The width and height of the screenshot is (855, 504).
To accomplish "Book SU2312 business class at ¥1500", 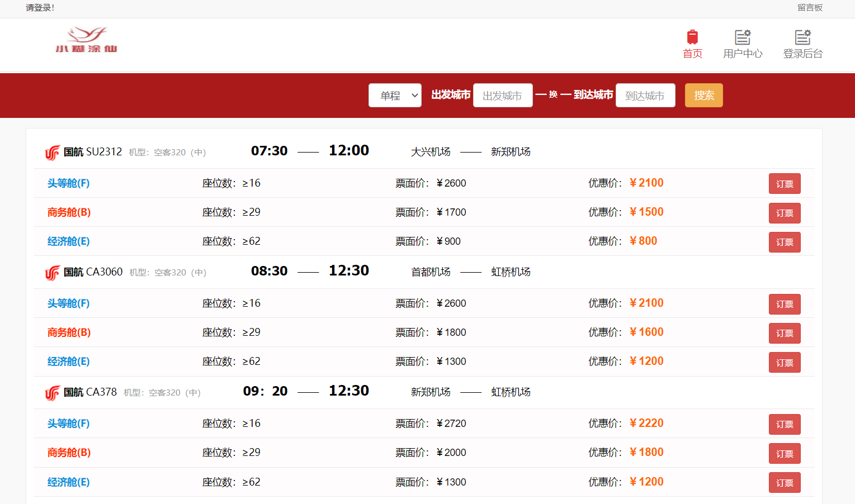I will click(x=785, y=213).
